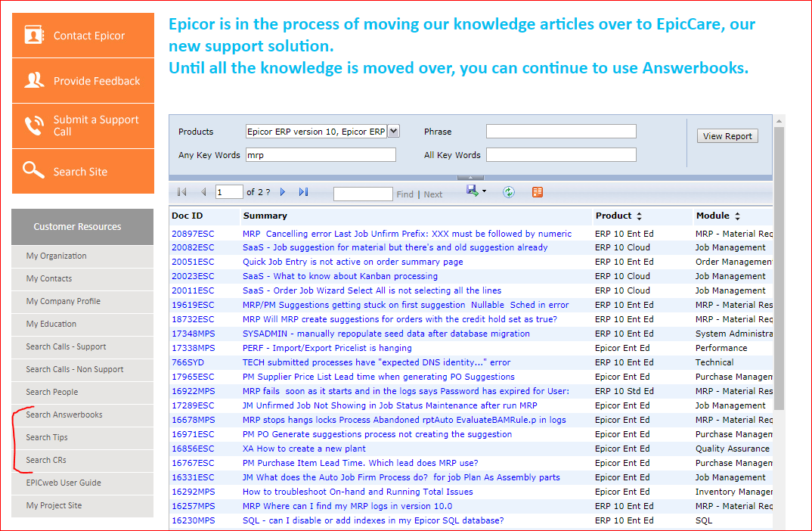Click the Contact Epicor card icon

[x=34, y=35]
